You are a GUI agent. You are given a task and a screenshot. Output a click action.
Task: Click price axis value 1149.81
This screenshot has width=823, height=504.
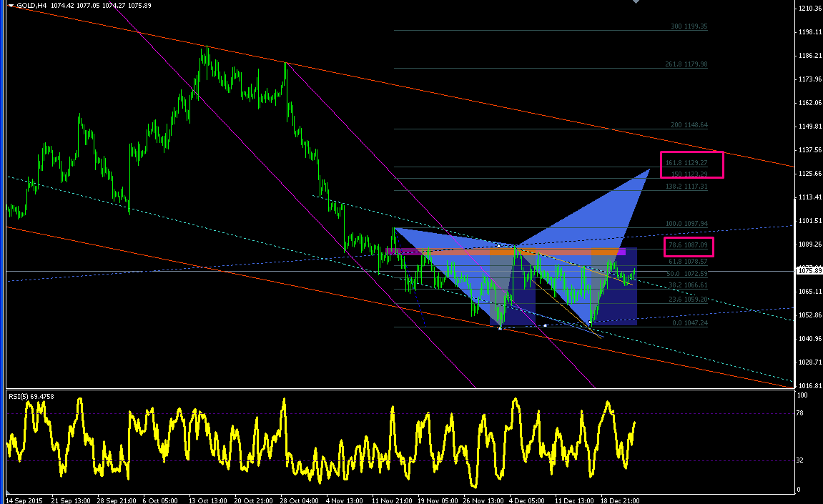tap(810, 127)
